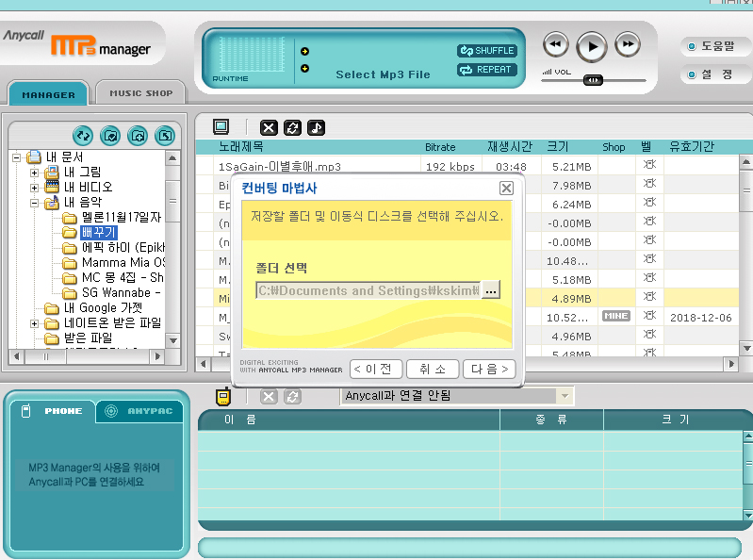Sort by 크기 column header
The height and width of the screenshot is (560, 753).
558,146
